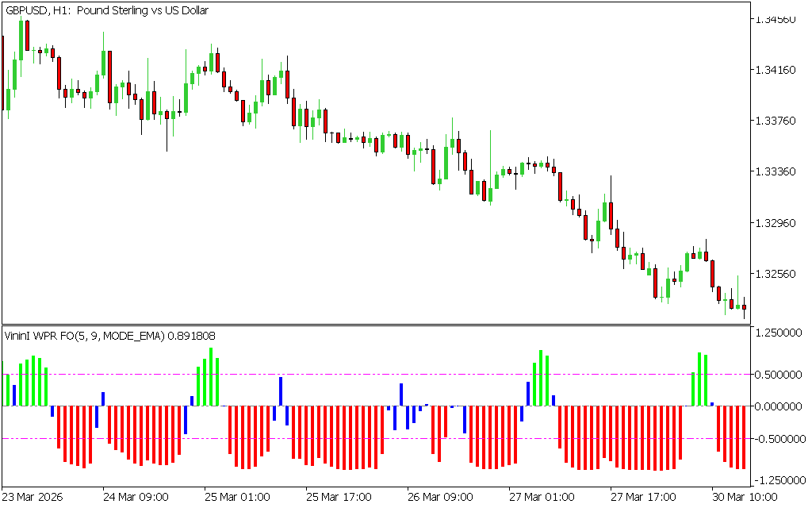Click the 25 Mar 17:00 time label
The width and height of the screenshot is (812, 508).
339,497
